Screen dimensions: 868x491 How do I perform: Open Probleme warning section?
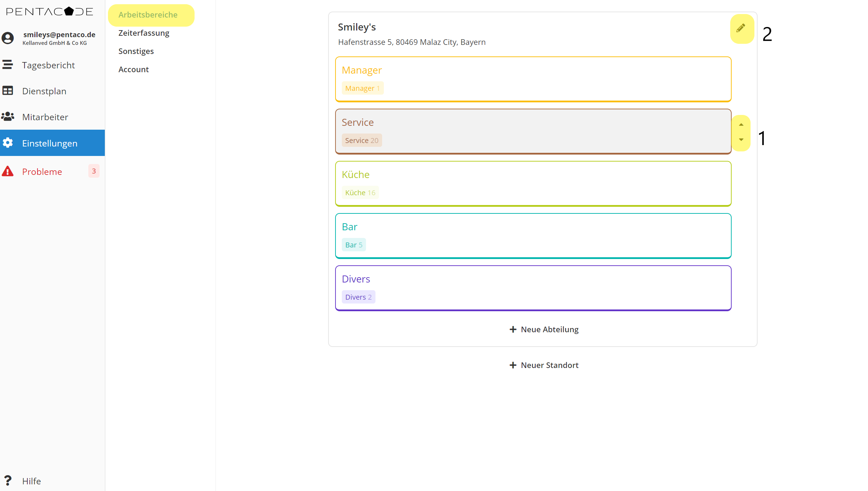(x=42, y=172)
